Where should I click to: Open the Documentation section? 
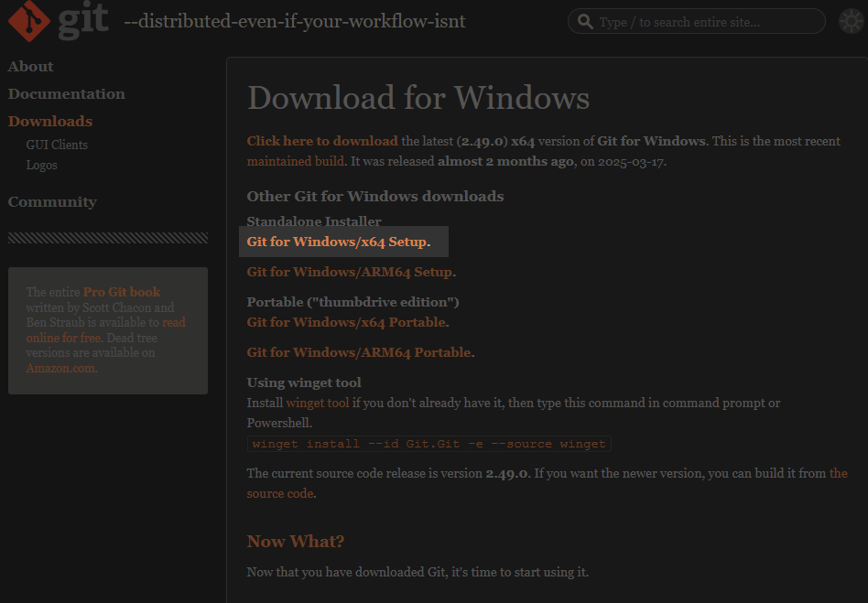click(67, 94)
